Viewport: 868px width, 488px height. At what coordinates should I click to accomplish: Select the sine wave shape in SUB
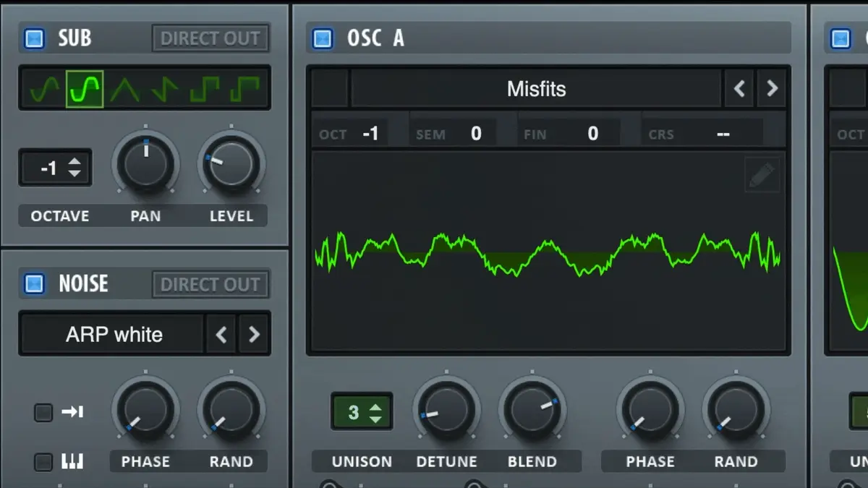45,89
